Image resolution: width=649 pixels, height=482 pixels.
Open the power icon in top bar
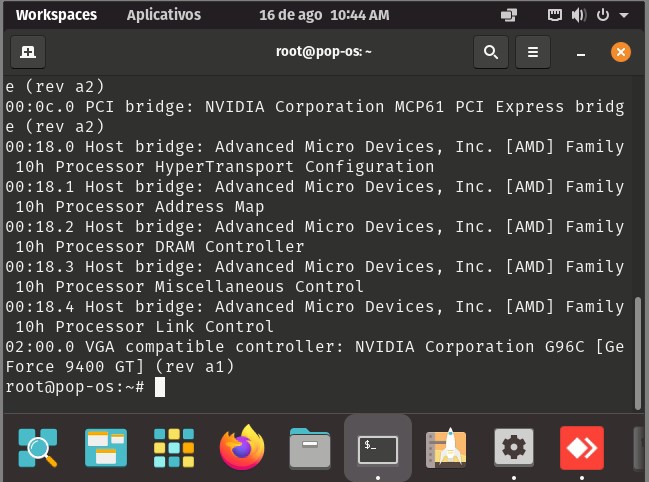pos(603,15)
